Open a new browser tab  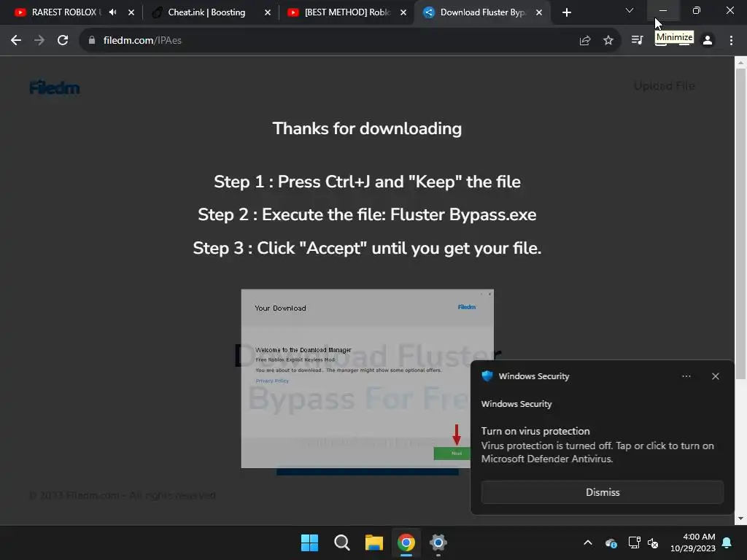click(x=566, y=12)
